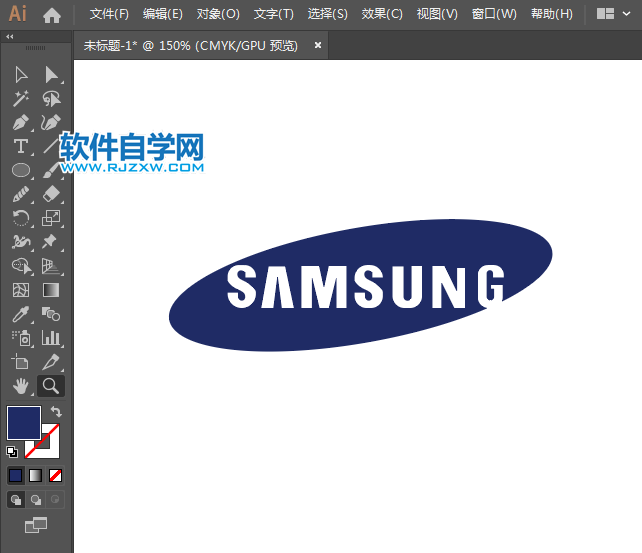
Task: Select the Curvature tool
Action: click(51, 122)
